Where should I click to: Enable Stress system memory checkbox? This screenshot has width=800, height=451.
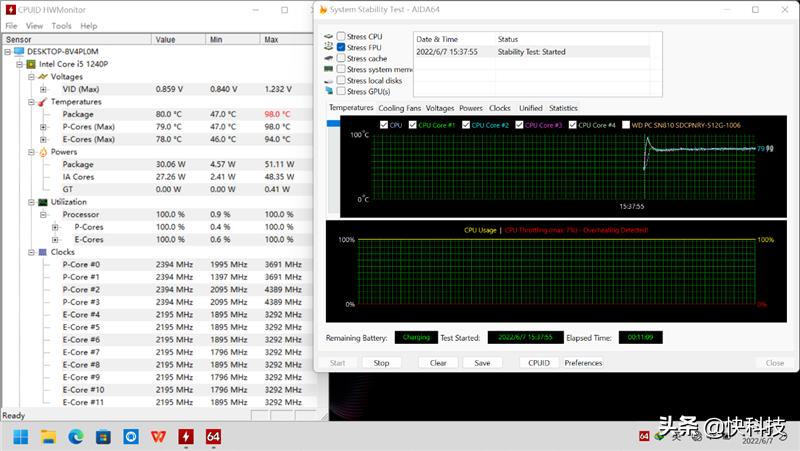pyautogui.click(x=341, y=69)
